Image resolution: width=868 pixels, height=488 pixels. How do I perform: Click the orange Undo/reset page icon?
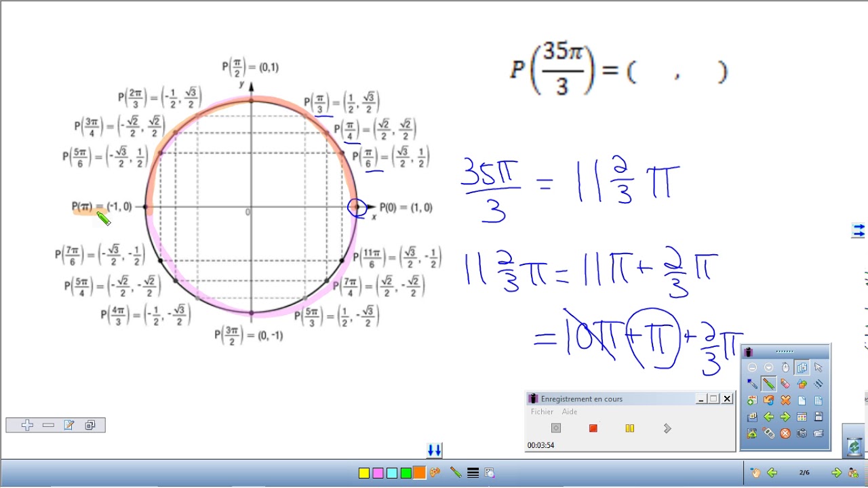point(768,400)
